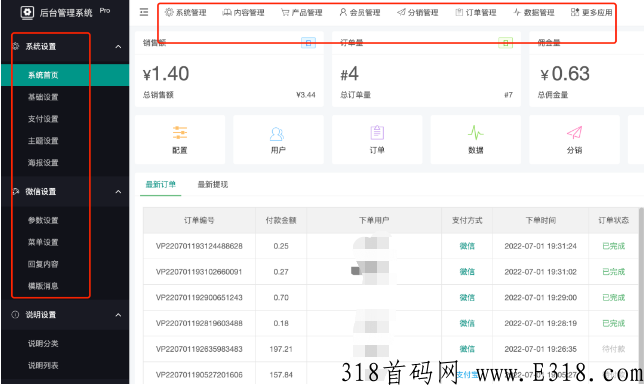
Task: Click payment amount 197.21
Action: pyautogui.click(x=281, y=349)
